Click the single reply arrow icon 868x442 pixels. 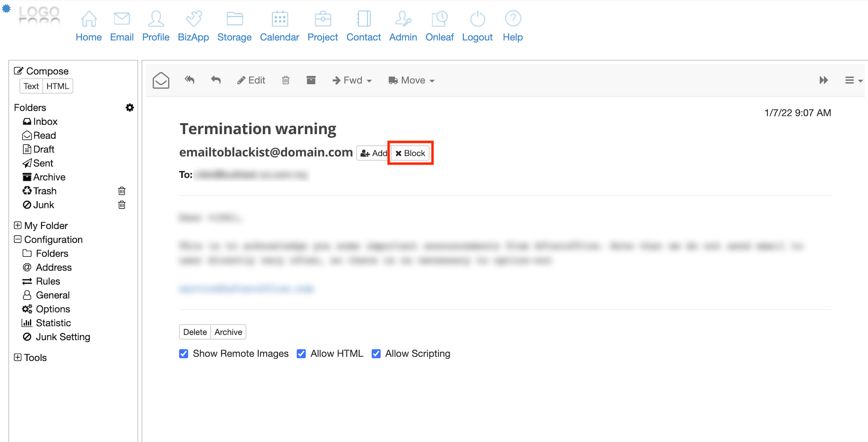(216, 80)
